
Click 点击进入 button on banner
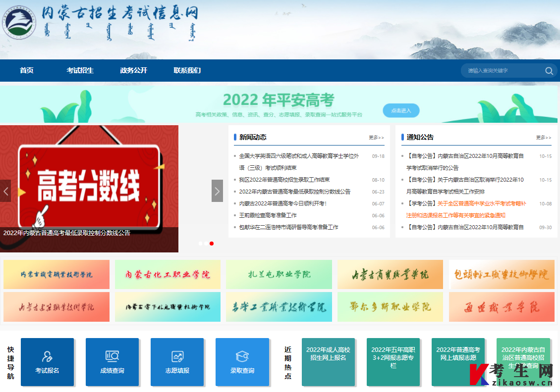pyautogui.click(x=401, y=110)
